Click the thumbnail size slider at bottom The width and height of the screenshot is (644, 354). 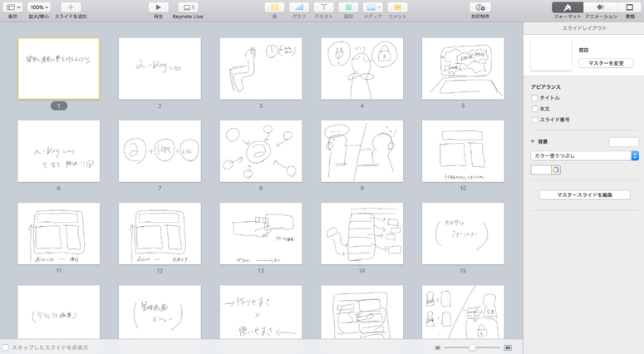tap(472, 347)
